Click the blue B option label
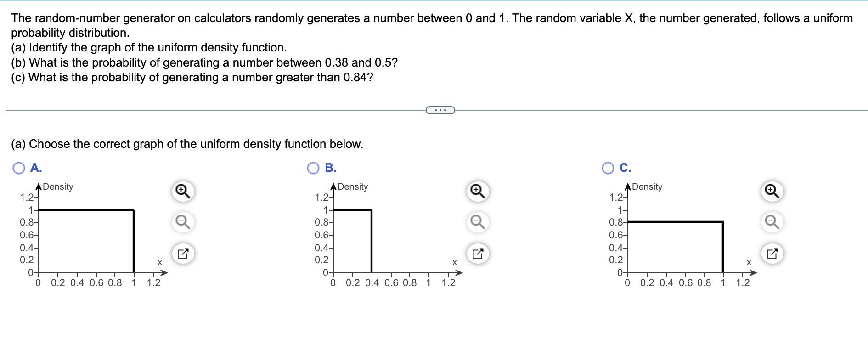 330,168
